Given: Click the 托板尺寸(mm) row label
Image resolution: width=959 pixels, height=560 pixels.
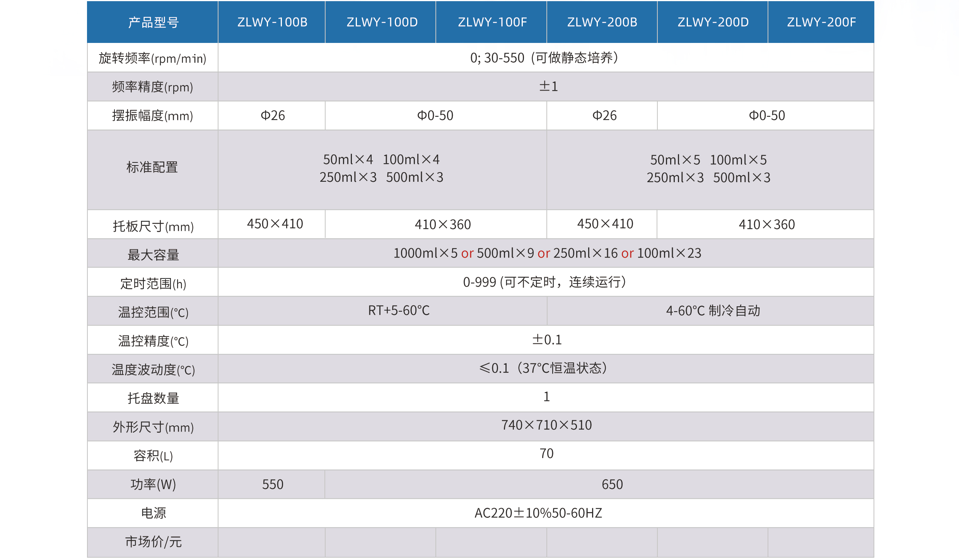Looking at the screenshot, I should 153,226.
